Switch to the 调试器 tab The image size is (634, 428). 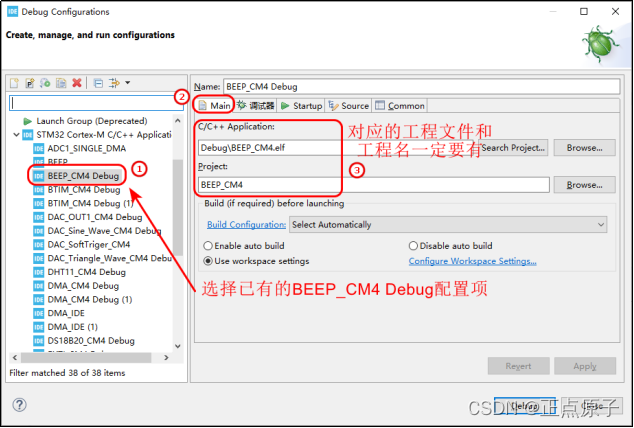pos(256,106)
